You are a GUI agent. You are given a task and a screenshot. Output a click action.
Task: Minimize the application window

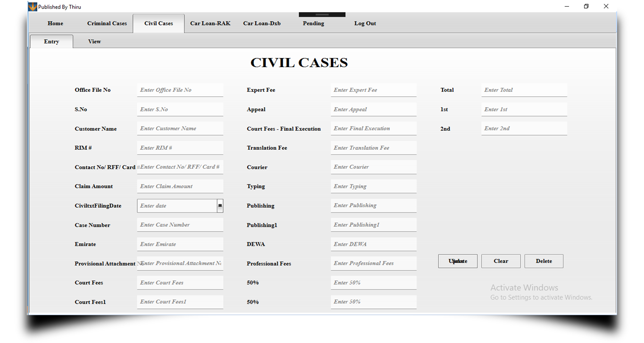(567, 7)
